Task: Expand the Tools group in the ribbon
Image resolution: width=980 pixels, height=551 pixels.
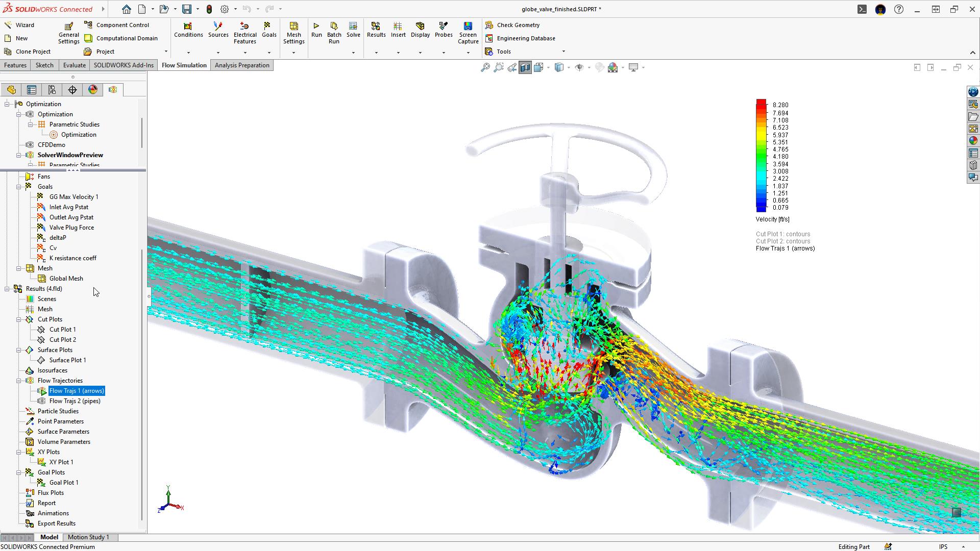Action: pyautogui.click(x=563, y=51)
